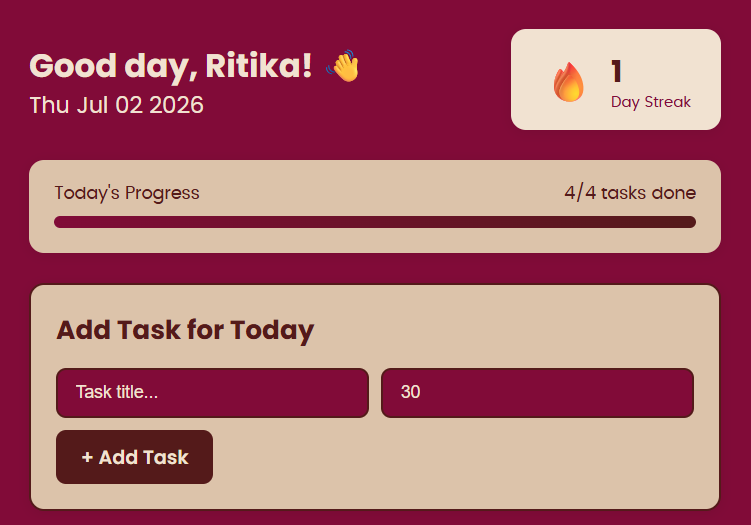Click the words tasks done beside 4/4
This screenshot has width=751, height=525.
tap(649, 193)
